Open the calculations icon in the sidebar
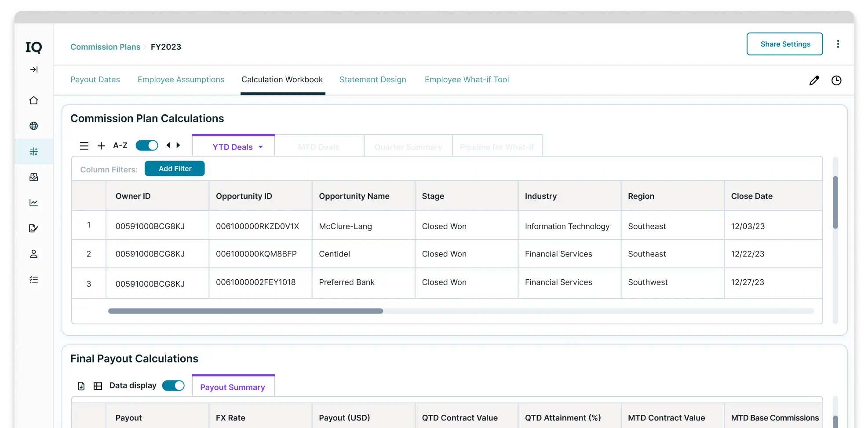 pos(33,151)
